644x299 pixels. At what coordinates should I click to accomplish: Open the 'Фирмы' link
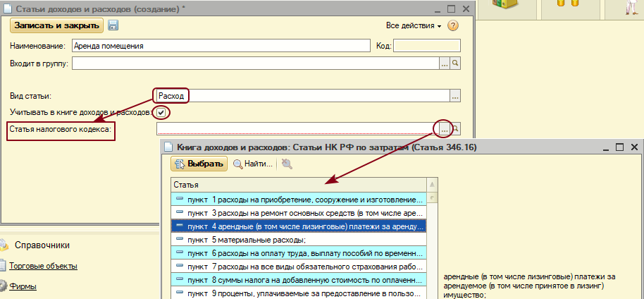[x=23, y=286]
